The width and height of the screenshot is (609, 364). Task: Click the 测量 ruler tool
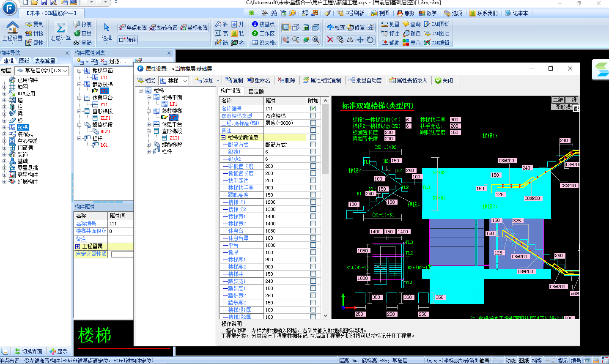pos(390,24)
